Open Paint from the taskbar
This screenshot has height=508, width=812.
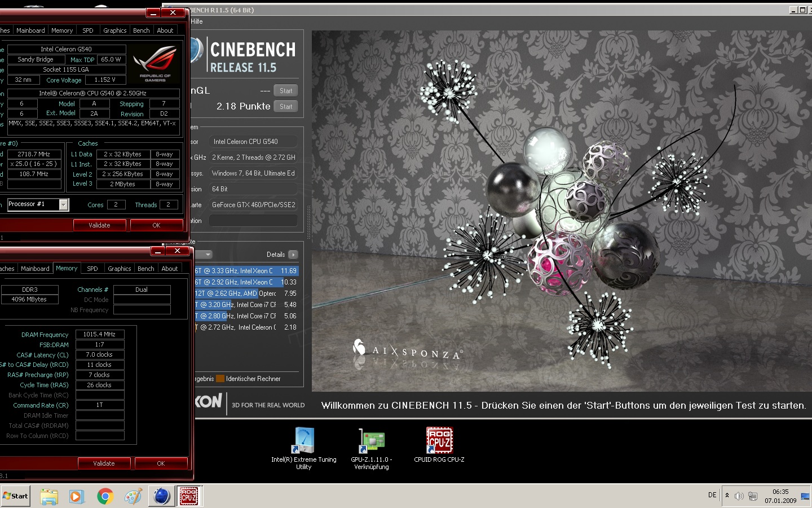(133, 496)
